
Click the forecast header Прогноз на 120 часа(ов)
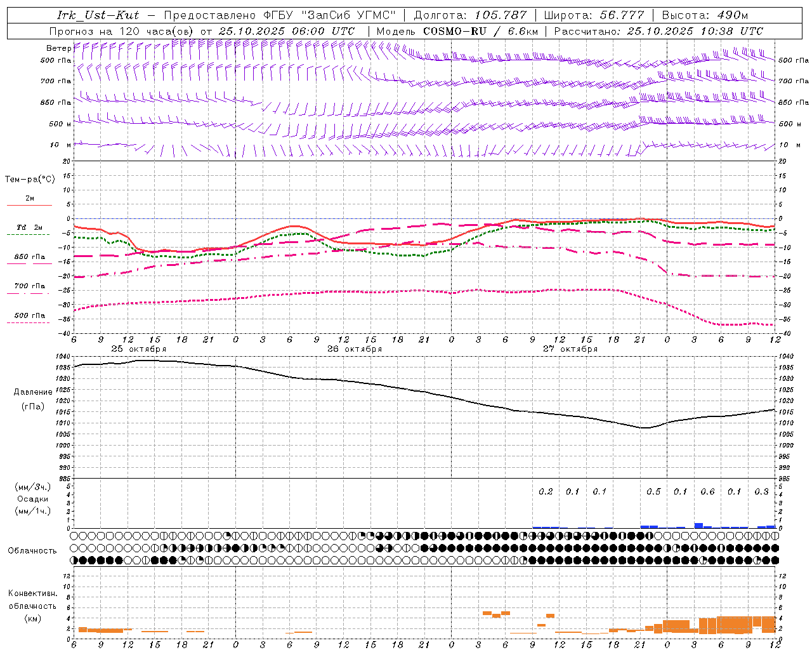pos(122,31)
